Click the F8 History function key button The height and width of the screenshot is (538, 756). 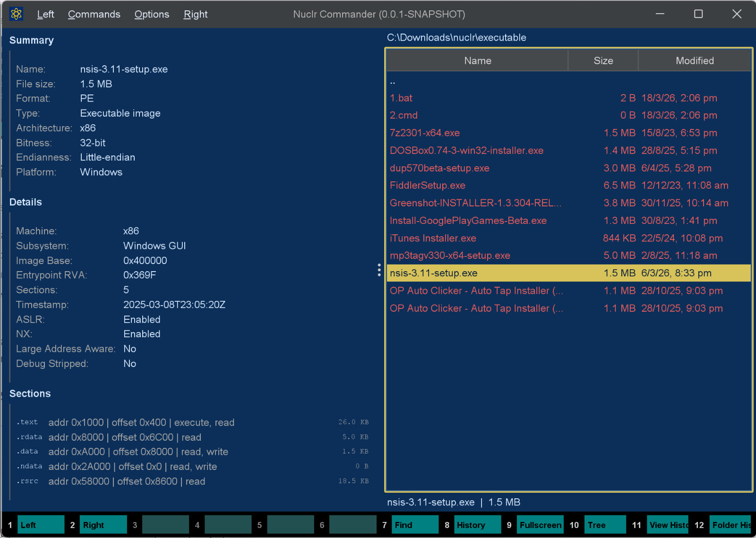click(x=477, y=525)
